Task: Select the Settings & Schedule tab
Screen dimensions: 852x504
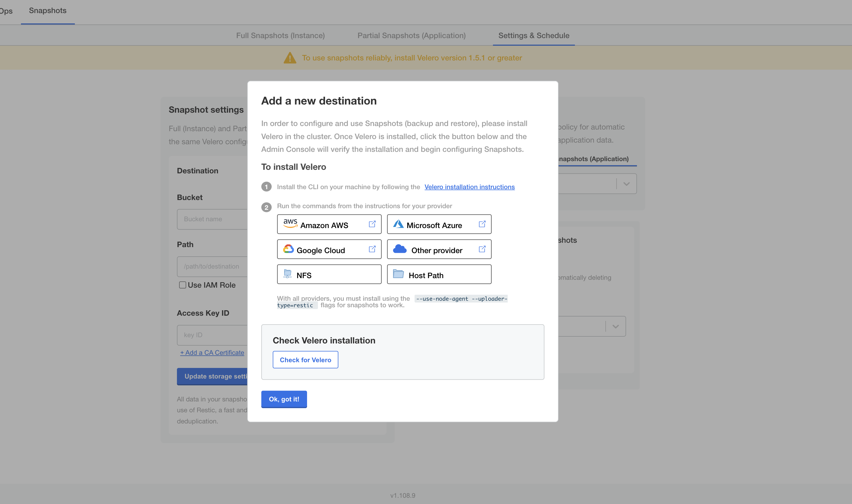Action: point(534,35)
